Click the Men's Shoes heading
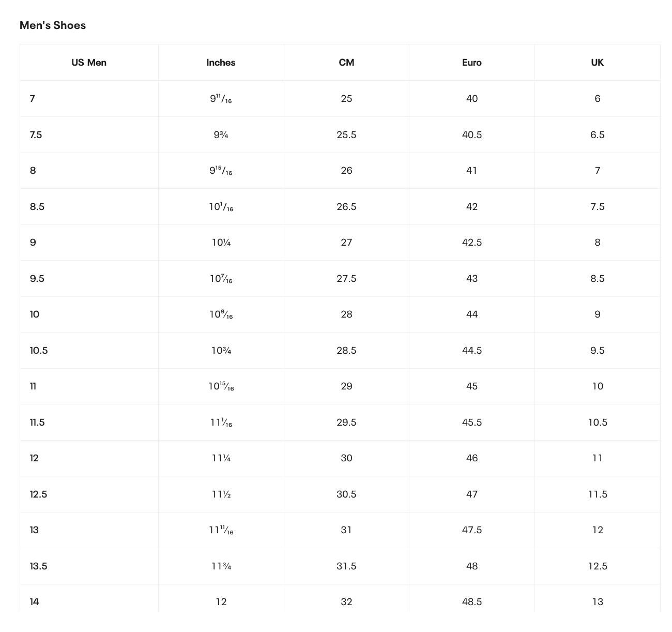The image size is (672, 632). 53,25
